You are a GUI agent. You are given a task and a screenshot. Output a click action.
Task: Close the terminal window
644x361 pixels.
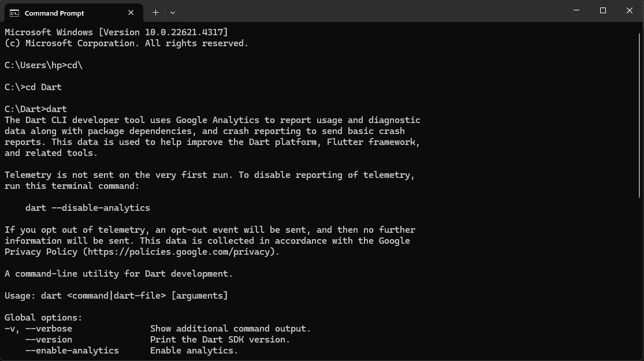pos(630,10)
